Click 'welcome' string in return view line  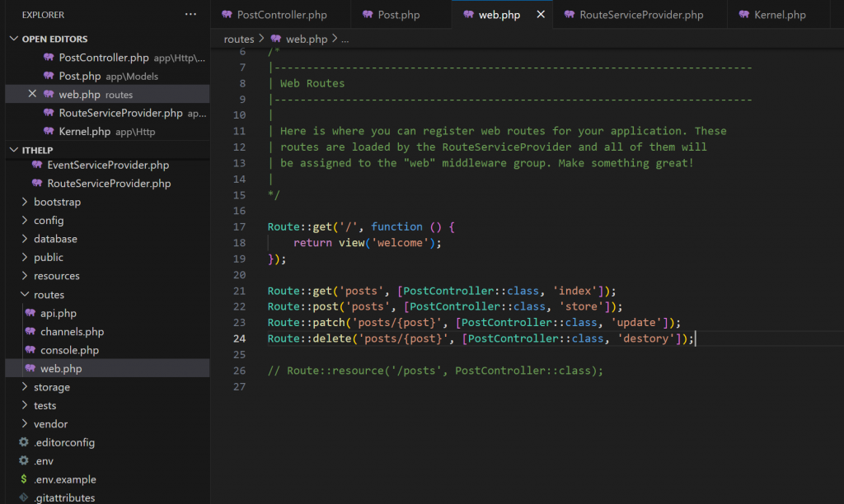[400, 243]
